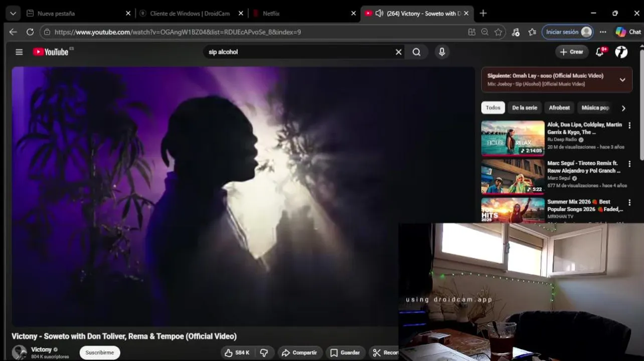Mute the YouTube tab via speaker icon
This screenshot has width=644, height=361.
[379, 14]
